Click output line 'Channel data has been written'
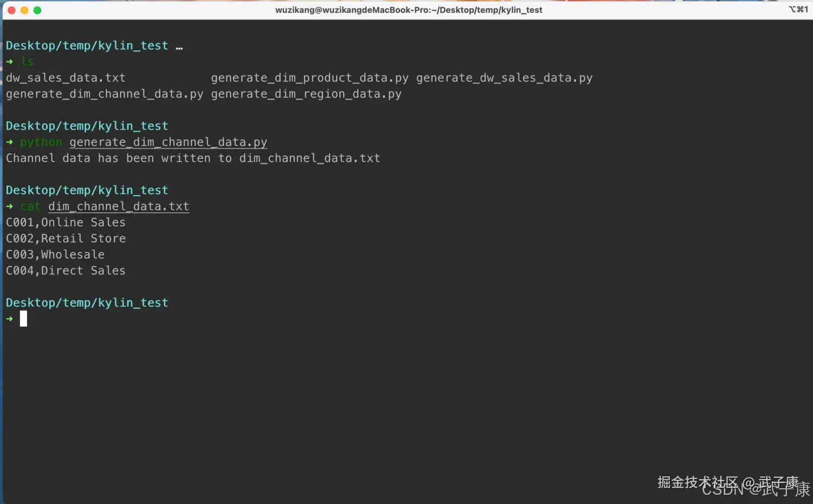Screen dimensions: 813x504 pyautogui.click(x=193, y=158)
